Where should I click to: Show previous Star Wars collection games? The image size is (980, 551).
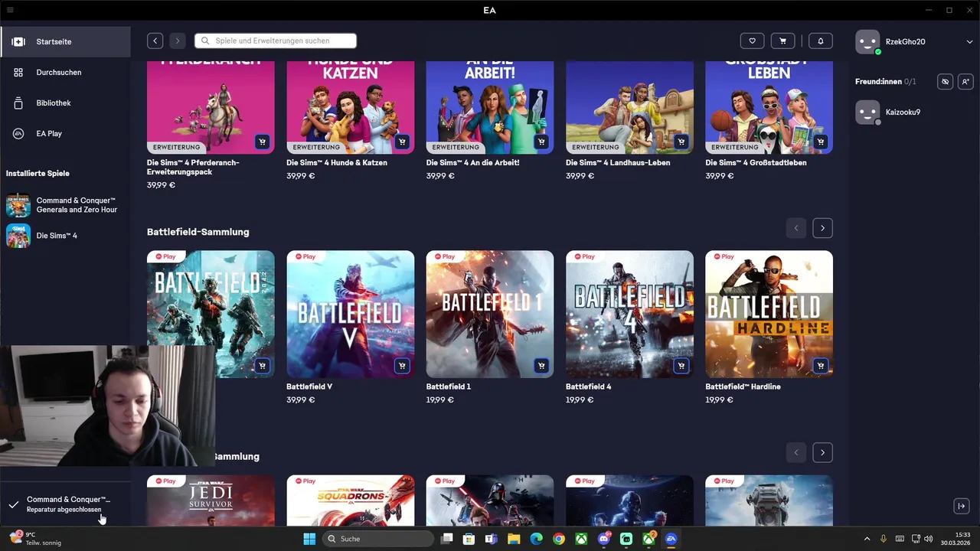pyautogui.click(x=796, y=452)
